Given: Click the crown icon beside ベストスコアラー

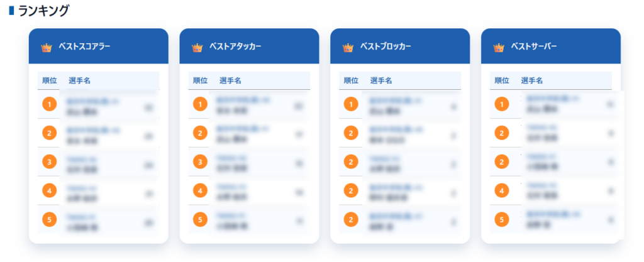Looking at the screenshot, I should click(x=46, y=47).
